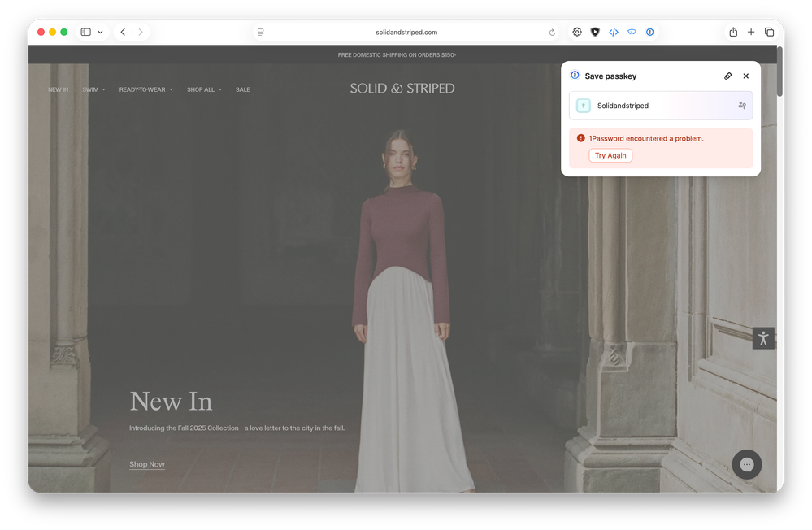
Task: Click Try Again in the 1Password error
Action: click(x=610, y=155)
